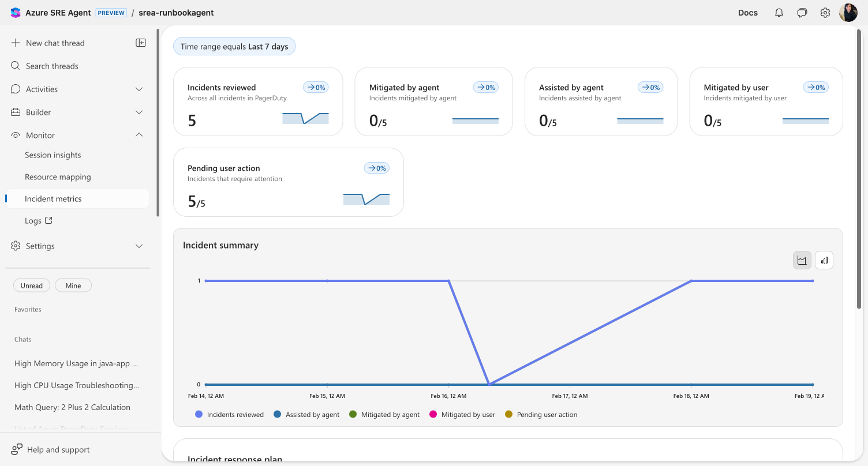This screenshot has width=868, height=466.
Task: Toggle the Mine filter pill
Action: [73, 285]
